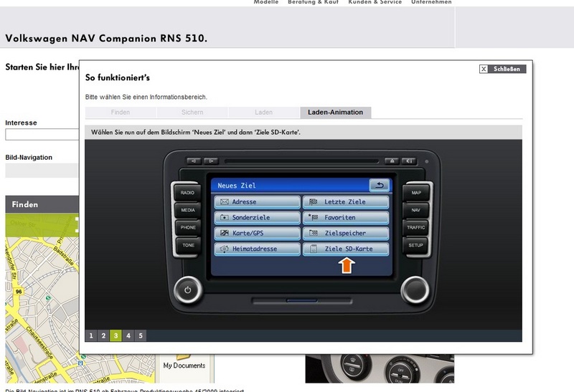Click the MAP hardware button
574x392 pixels.
pos(416,193)
